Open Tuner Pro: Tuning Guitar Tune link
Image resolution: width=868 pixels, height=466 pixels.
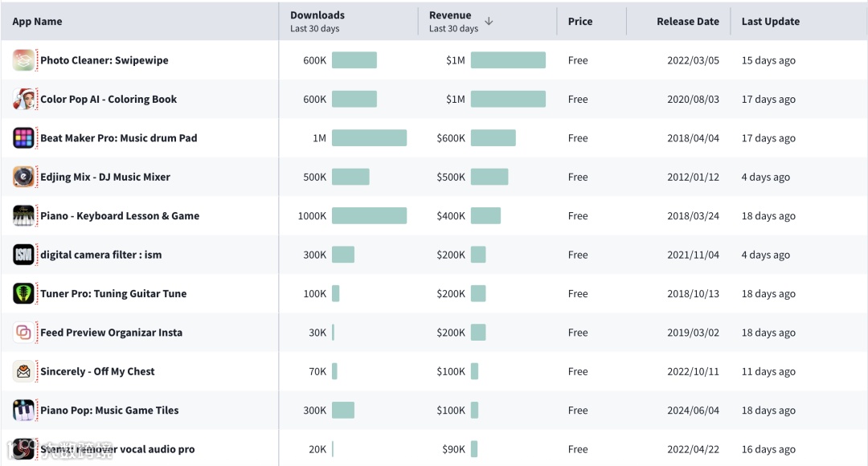(113, 294)
